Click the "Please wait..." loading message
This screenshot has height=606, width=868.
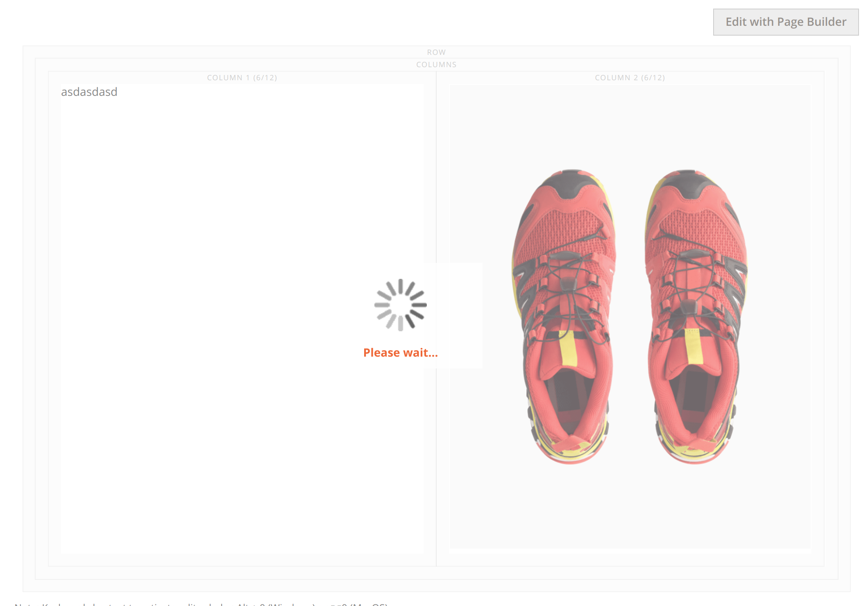point(400,352)
